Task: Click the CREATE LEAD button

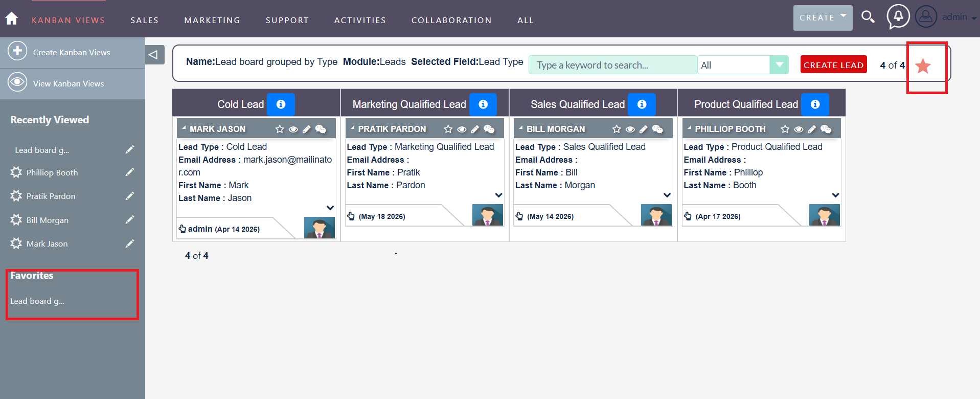Action: pyautogui.click(x=833, y=64)
